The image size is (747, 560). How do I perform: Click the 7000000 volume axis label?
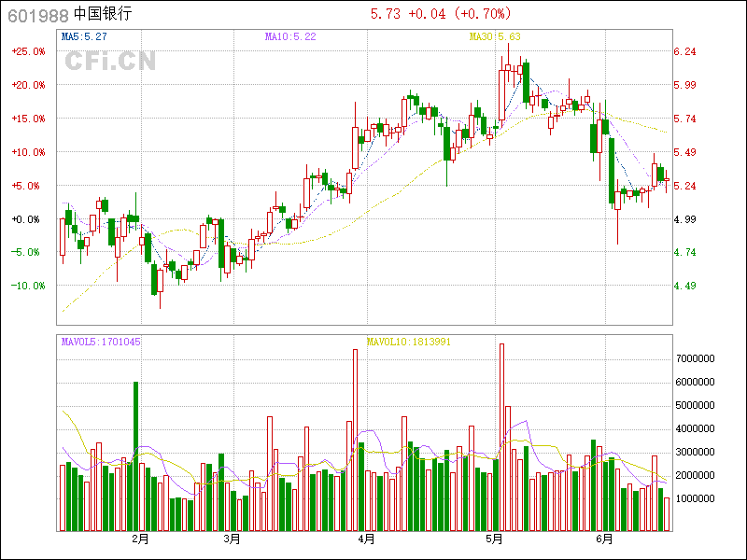pyautogui.click(x=696, y=358)
